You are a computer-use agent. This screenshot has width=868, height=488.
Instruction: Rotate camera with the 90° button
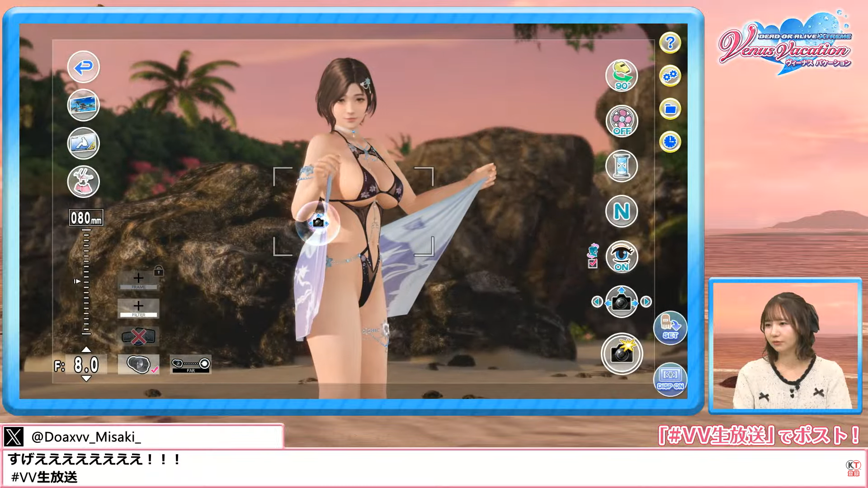(621, 75)
